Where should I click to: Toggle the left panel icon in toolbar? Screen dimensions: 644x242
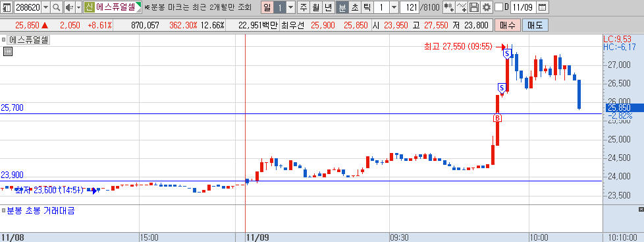[x=7, y=7]
